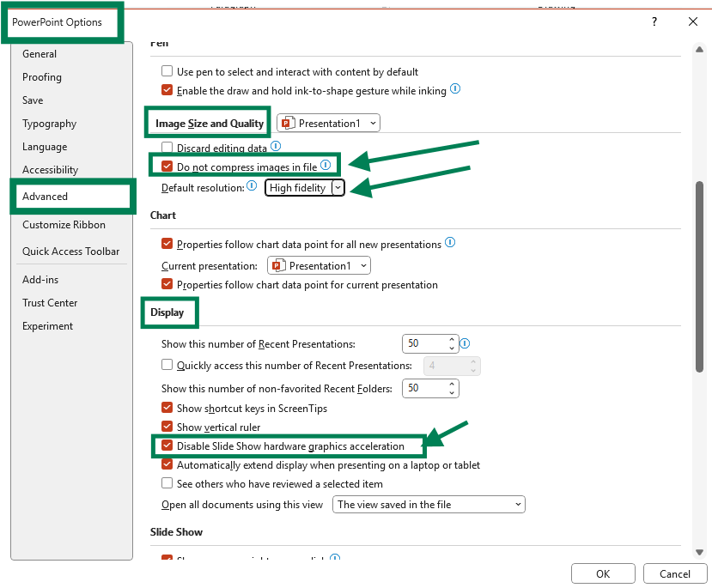Check Quickly access this number of Recent Presentations
Screen dimensions: 712x588
click(x=167, y=365)
